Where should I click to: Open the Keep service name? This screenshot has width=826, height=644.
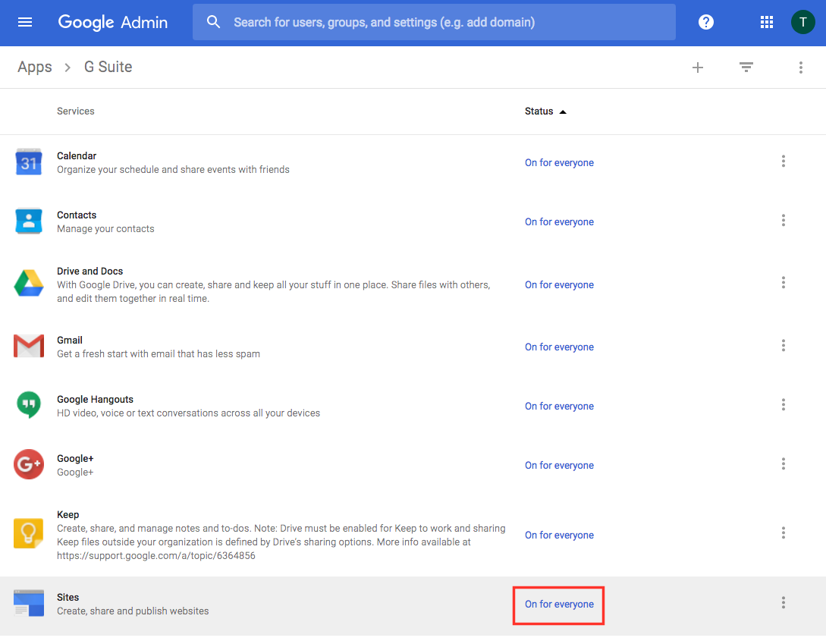pyautogui.click(x=68, y=515)
